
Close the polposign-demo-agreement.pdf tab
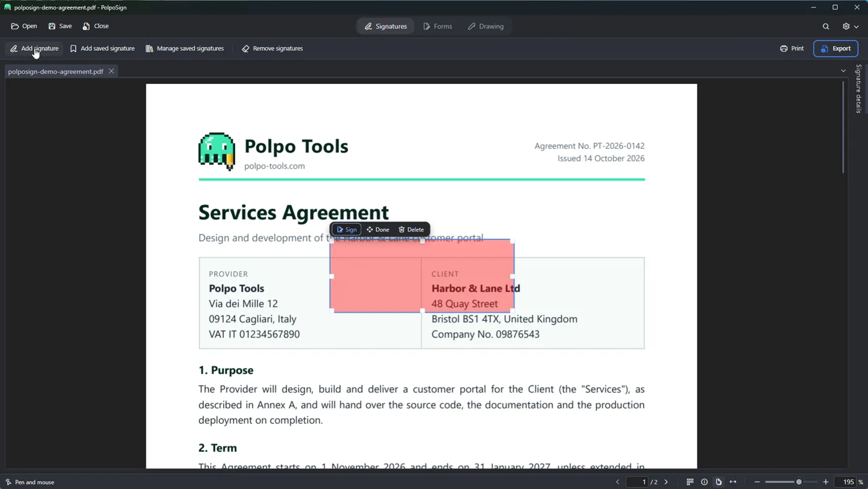pos(112,71)
